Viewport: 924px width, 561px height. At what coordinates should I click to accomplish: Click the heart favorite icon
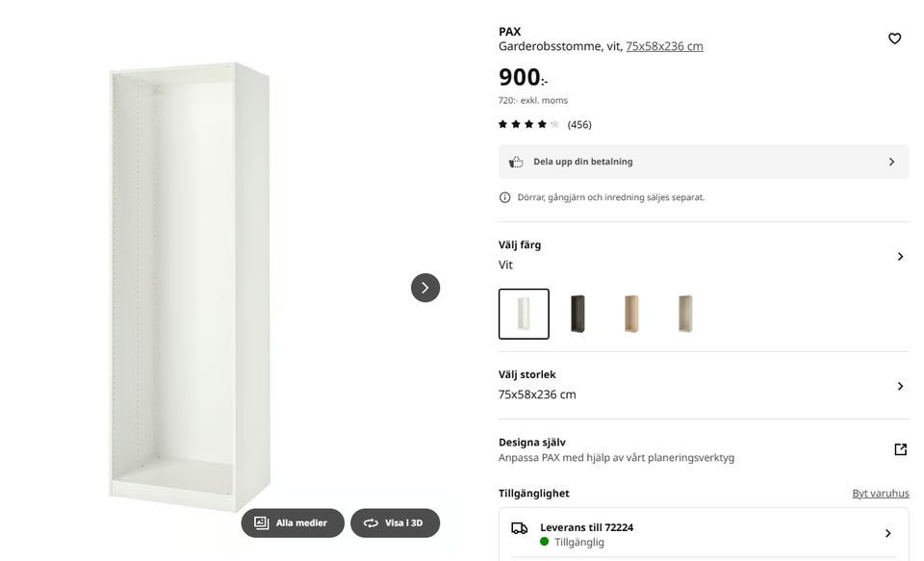[x=894, y=38]
